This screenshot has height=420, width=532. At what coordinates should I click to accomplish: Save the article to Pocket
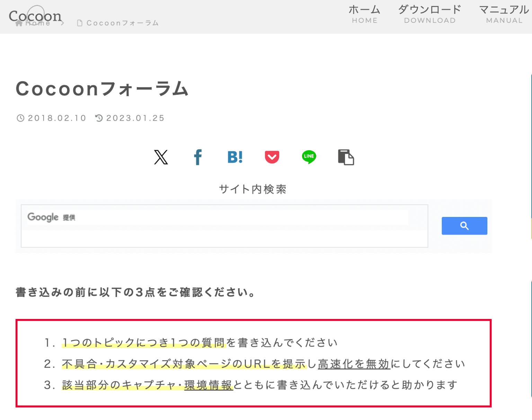click(x=272, y=157)
